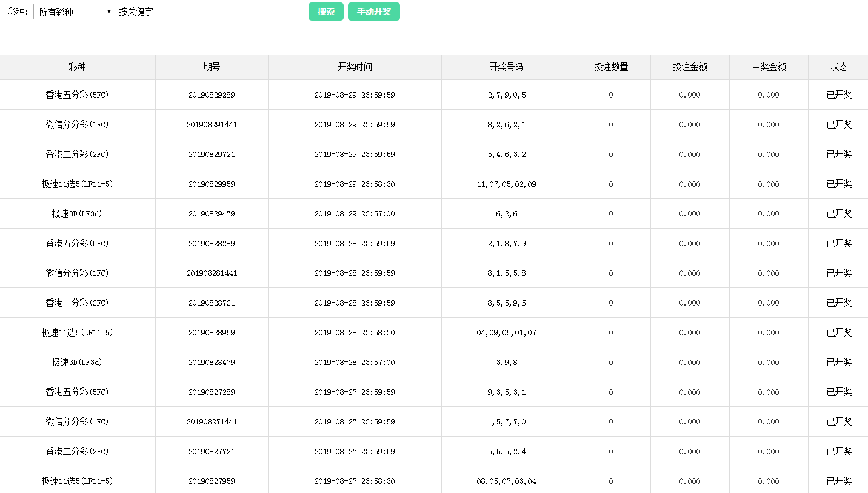
Task: Click the 彩种 column header
Action: tap(77, 67)
